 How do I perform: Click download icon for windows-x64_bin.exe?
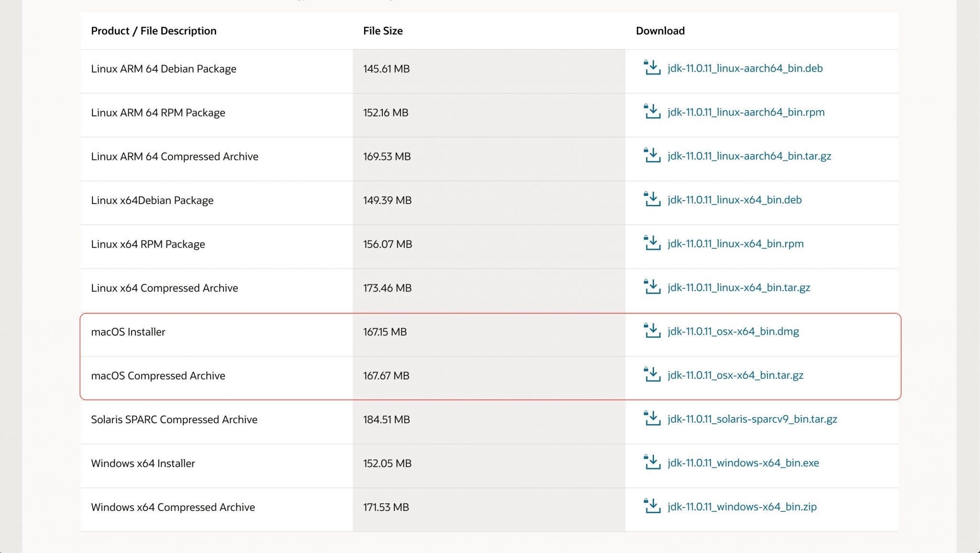pos(652,463)
